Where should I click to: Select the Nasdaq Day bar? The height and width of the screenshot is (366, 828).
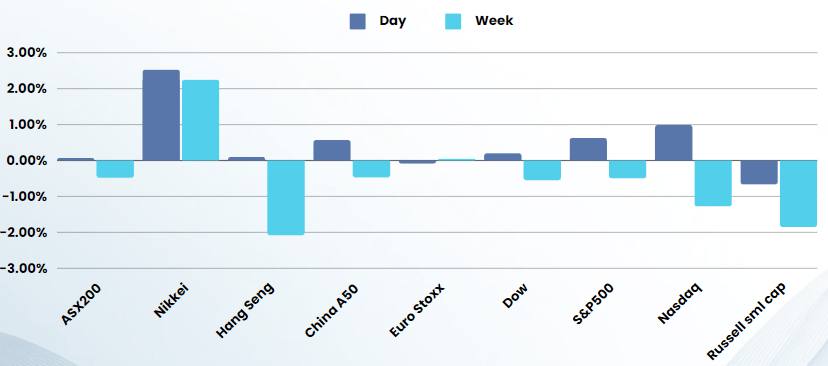673,143
